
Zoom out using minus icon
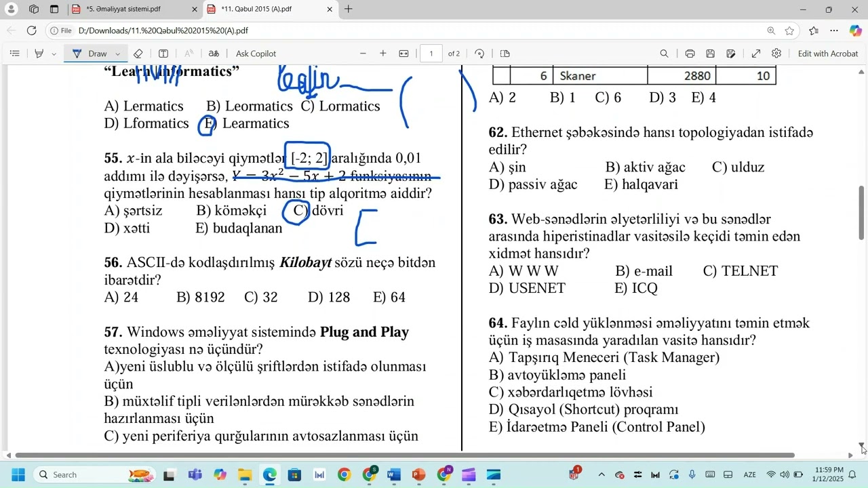click(x=363, y=54)
